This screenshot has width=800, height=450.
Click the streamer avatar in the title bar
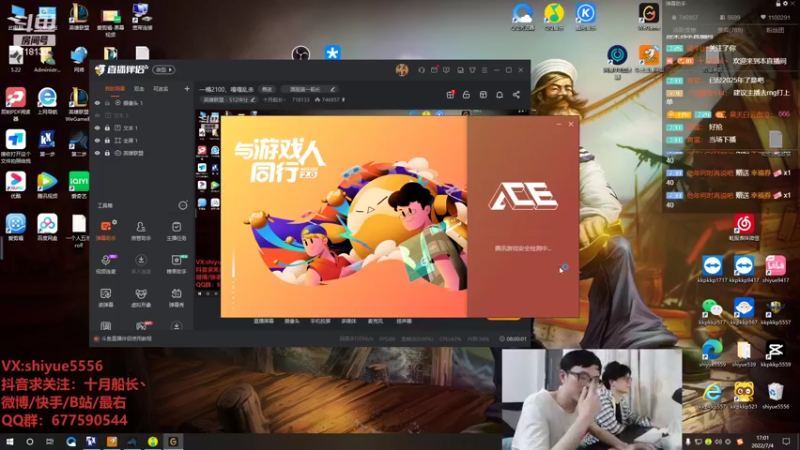point(402,70)
